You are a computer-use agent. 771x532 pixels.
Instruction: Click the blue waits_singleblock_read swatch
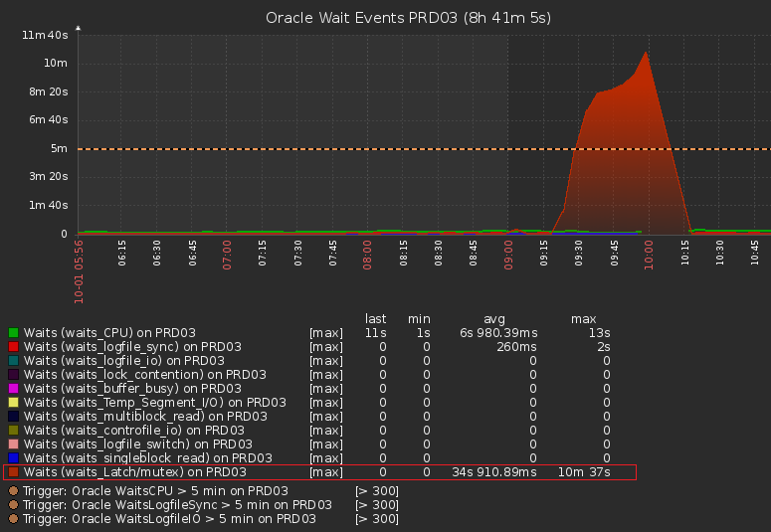13,457
